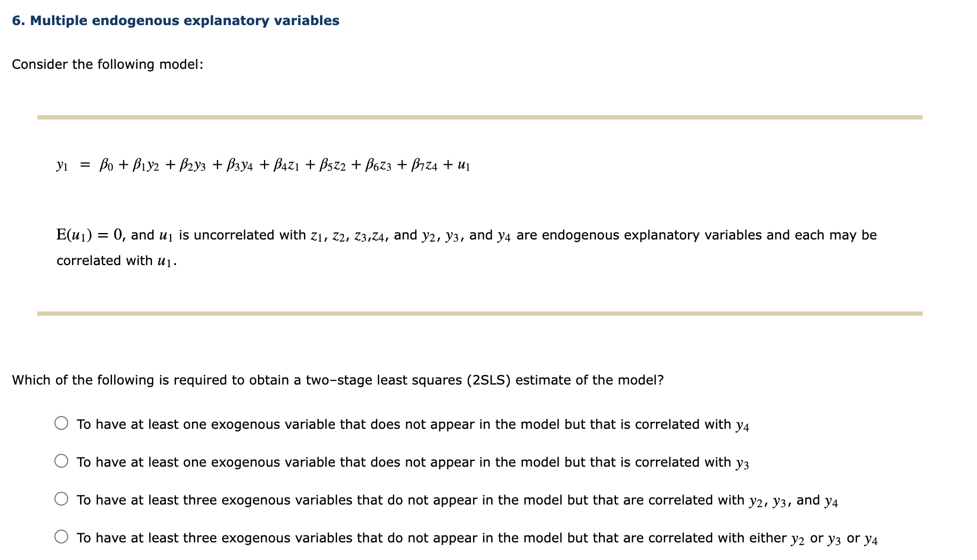Click the symbol β0 in the equation
This screenshot has height=560, width=977.
click(106, 164)
